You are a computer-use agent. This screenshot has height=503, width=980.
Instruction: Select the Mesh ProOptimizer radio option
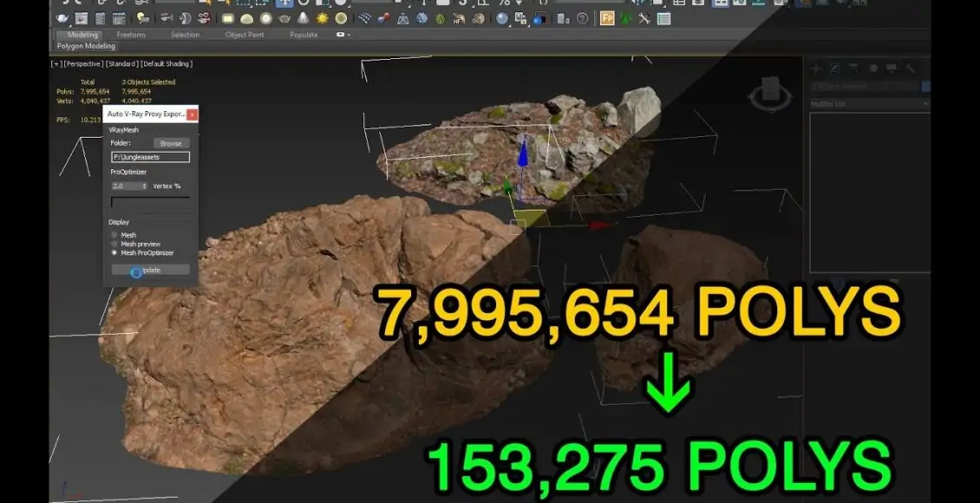[114, 253]
